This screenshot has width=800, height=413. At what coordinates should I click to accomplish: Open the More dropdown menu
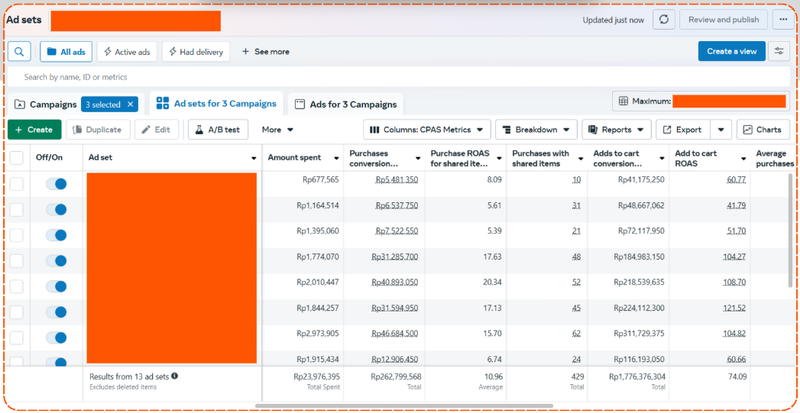(x=278, y=130)
